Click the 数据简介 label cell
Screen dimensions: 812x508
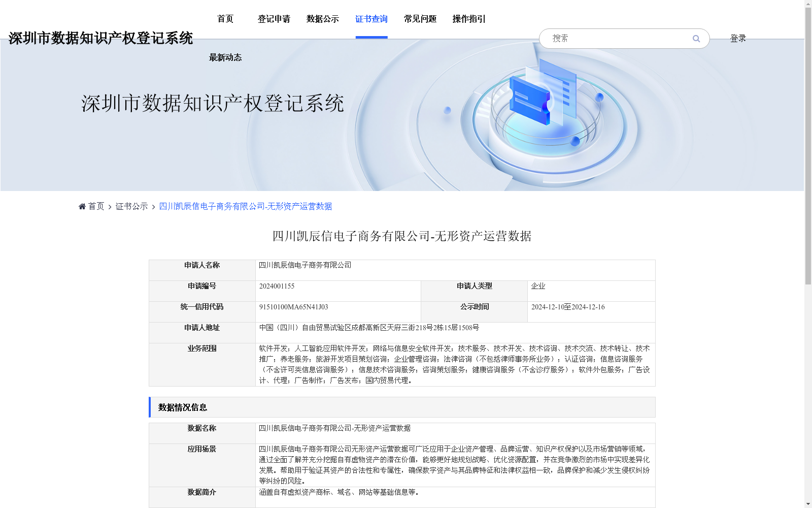pos(202,497)
